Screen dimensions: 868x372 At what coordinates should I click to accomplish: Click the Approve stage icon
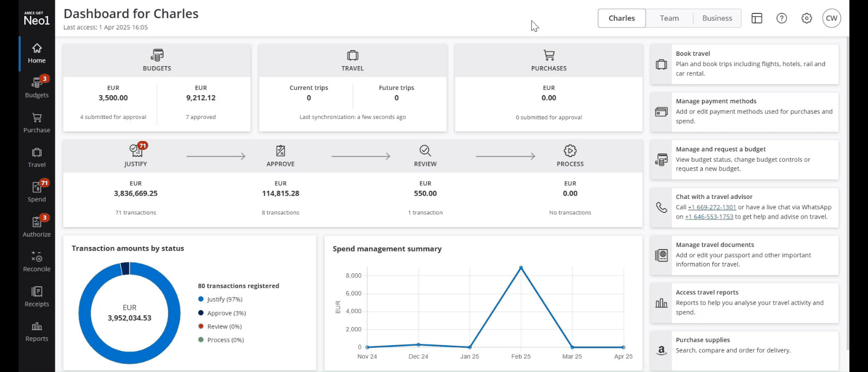pyautogui.click(x=281, y=150)
